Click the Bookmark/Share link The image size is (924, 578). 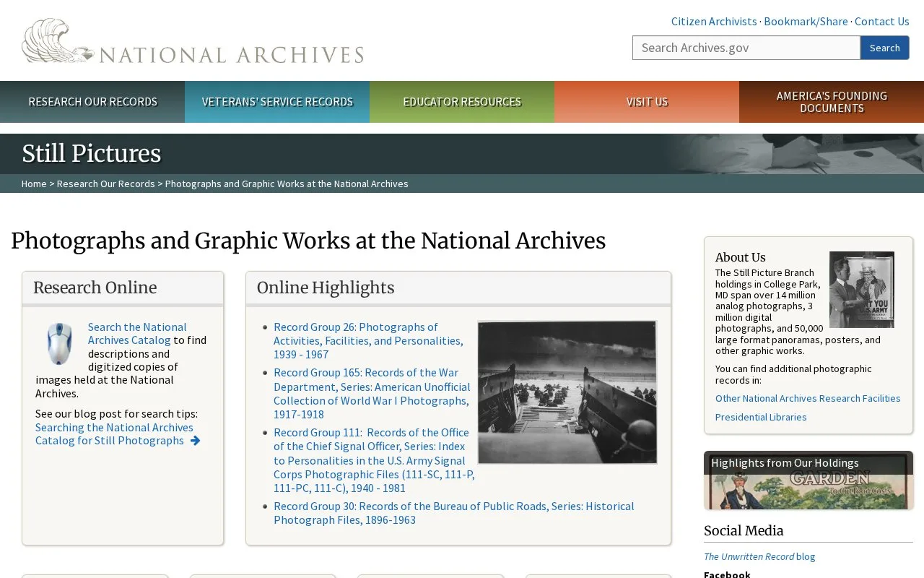click(x=806, y=22)
